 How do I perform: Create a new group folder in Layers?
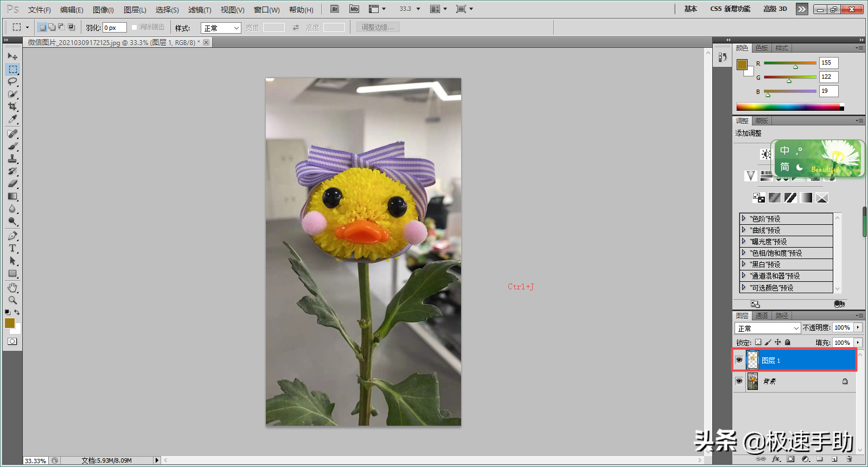click(x=820, y=459)
